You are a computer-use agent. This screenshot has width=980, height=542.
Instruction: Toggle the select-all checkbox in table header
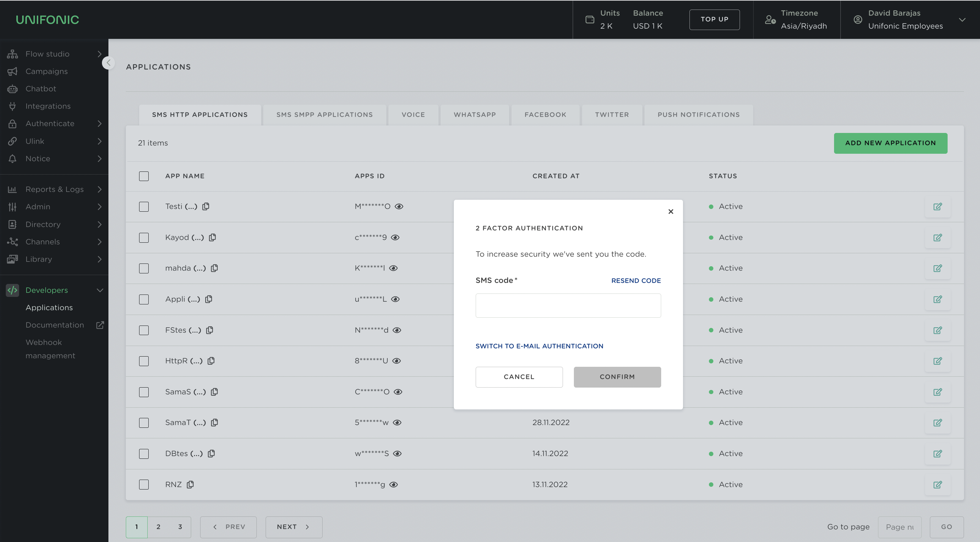(x=144, y=176)
